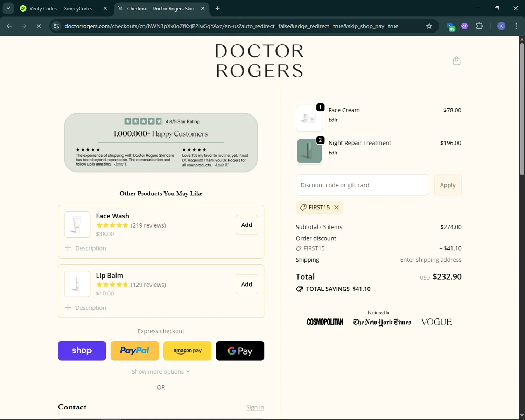Expand the Lip Balm description
The height and width of the screenshot is (420, 525).
tap(85, 308)
